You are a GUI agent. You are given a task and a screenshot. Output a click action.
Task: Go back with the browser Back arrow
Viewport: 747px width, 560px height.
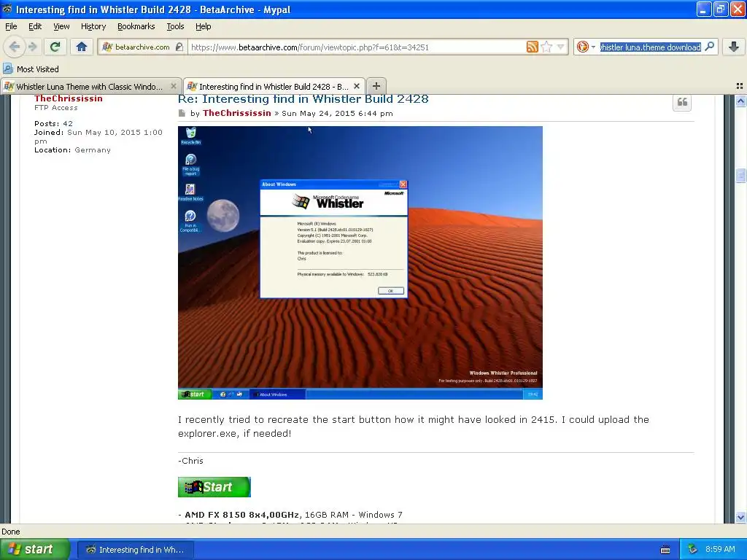pyautogui.click(x=15, y=47)
